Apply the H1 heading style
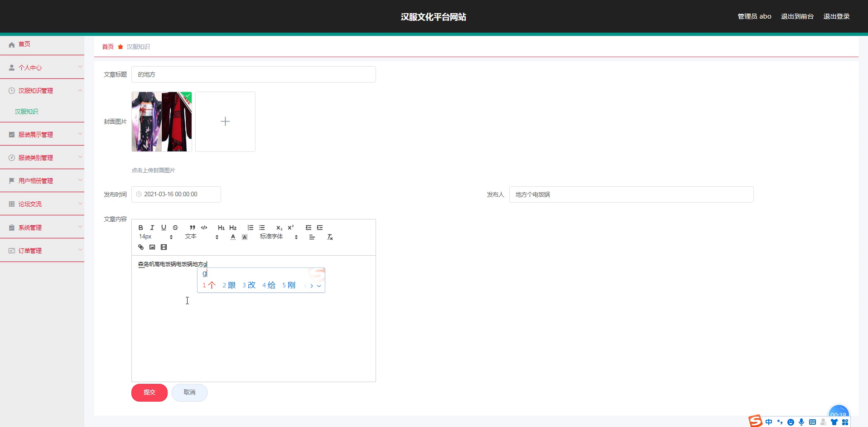Image resolution: width=868 pixels, height=427 pixels. click(x=221, y=228)
